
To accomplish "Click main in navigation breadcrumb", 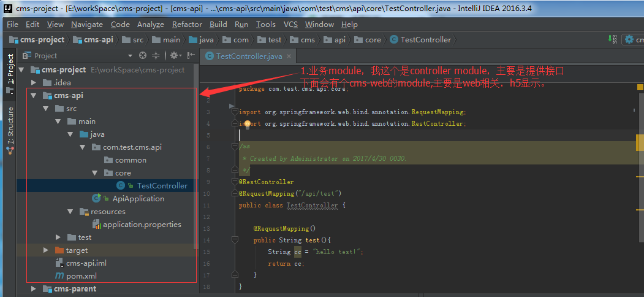I will 166,39.
